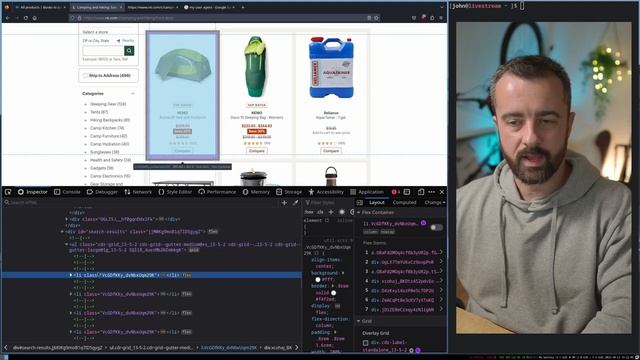Collapse the Categories filter section
Viewport: 640px width, 360px height.
coord(133,93)
